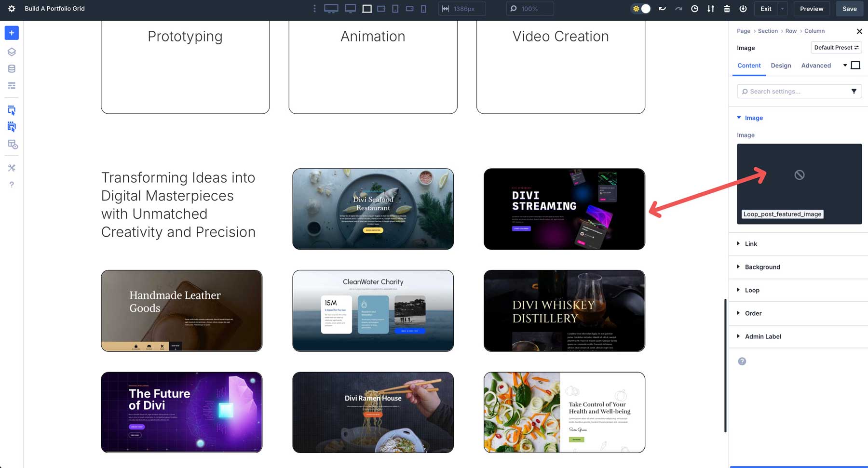The image size is (868, 468).
Task: Click the wireframe view icon in sidebar
Action: click(12, 85)
